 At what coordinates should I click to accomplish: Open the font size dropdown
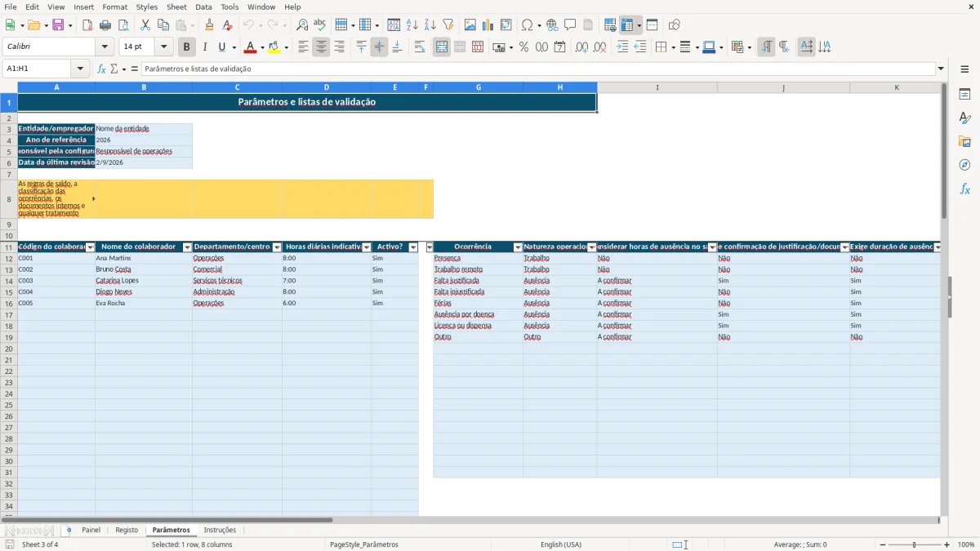pos(163,47)
